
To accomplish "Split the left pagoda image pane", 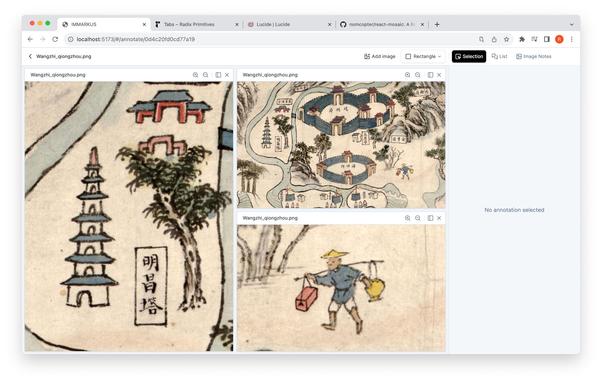I will point(218,75).
